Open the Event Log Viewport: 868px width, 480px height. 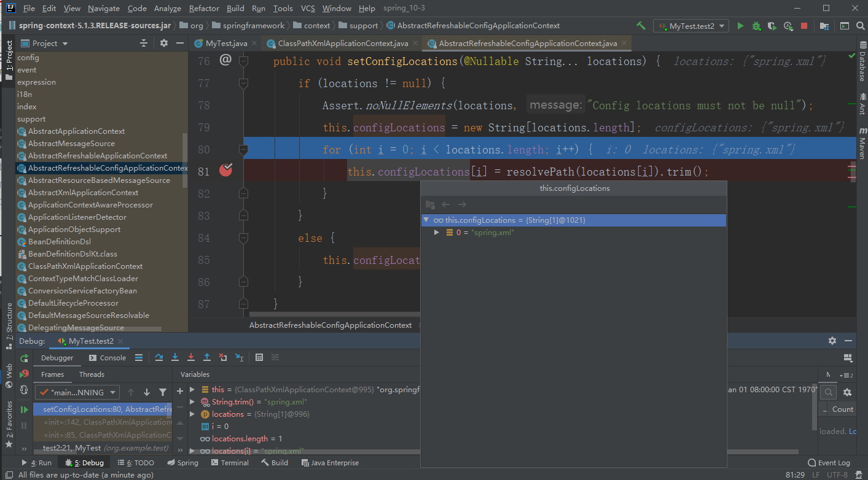829,463
